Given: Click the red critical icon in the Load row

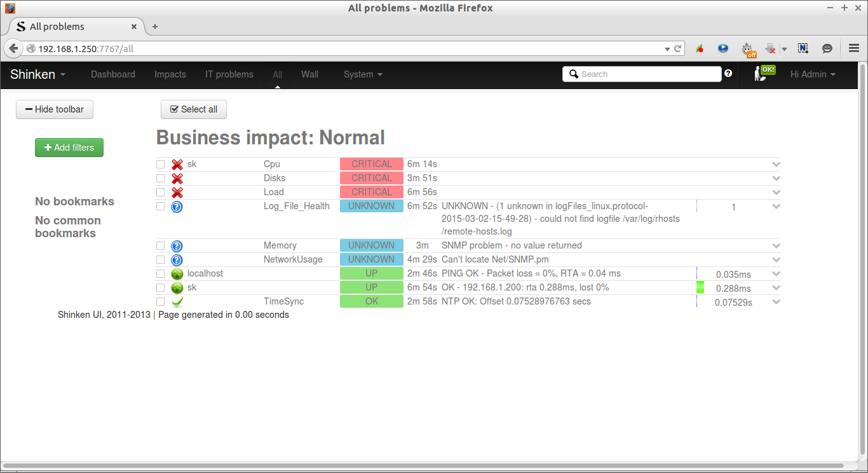Looking at the screenshot, I should (x=177, y=193).
